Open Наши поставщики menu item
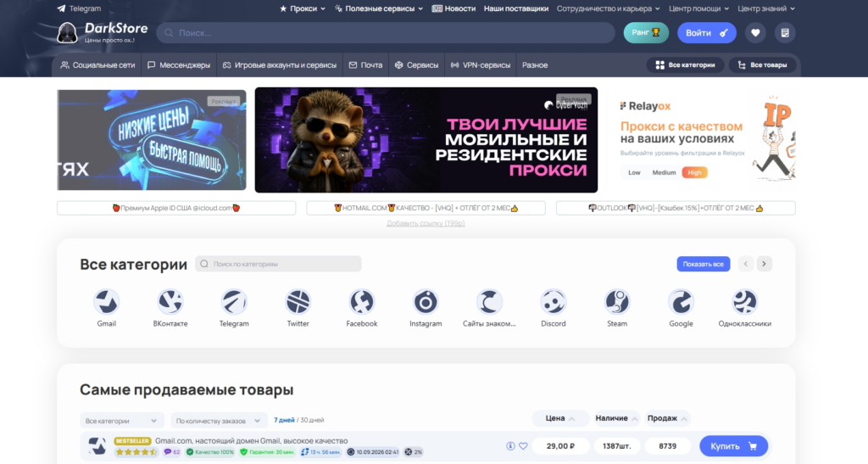The height and width of the screenshot is (464, 868). (516, 8)
